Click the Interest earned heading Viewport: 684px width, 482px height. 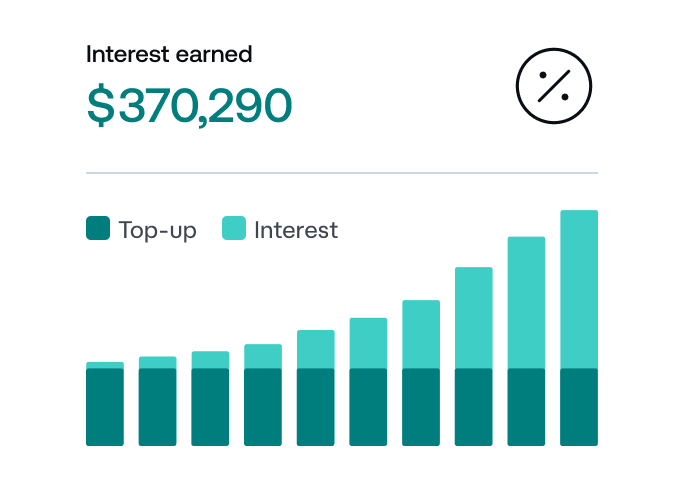click(169, 54)
